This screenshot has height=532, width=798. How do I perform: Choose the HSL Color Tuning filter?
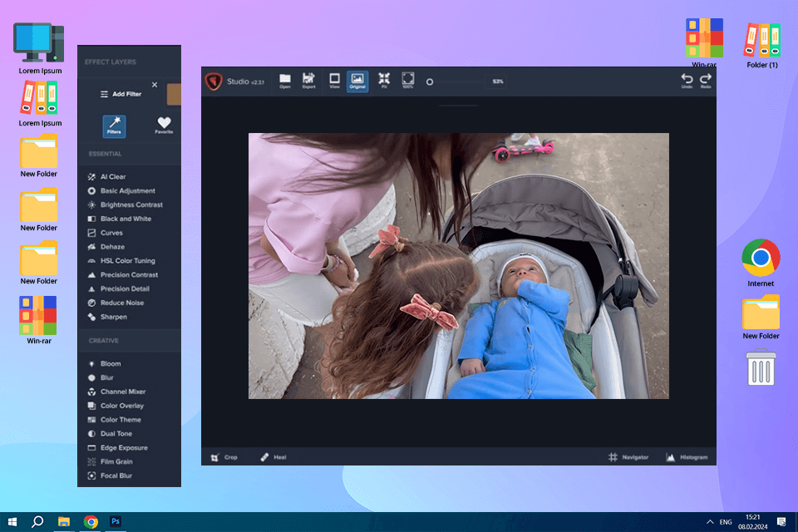pos(121,261)
